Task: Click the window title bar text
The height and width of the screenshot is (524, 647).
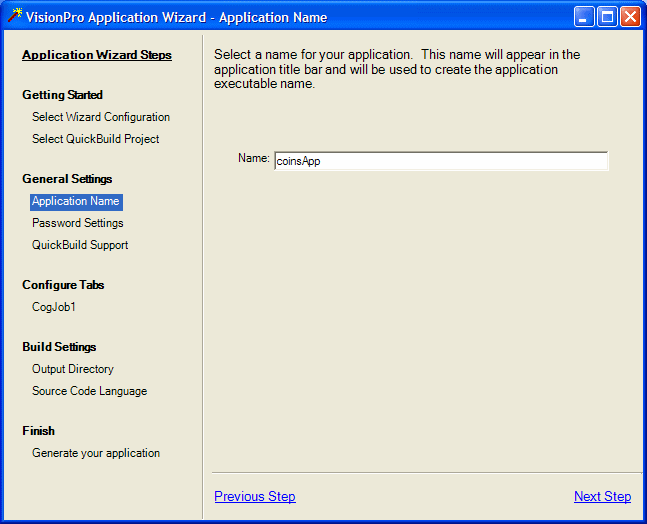Action: tap(177, 17)
